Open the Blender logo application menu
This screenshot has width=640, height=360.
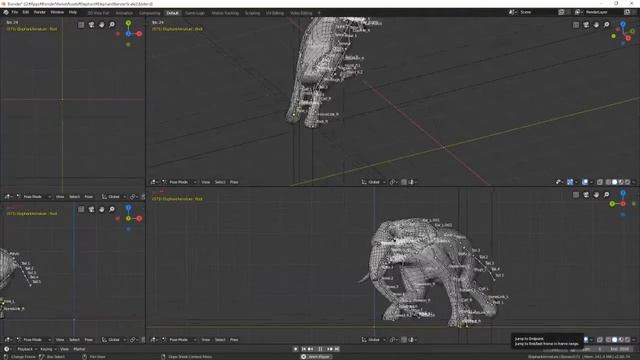(6, 12)
